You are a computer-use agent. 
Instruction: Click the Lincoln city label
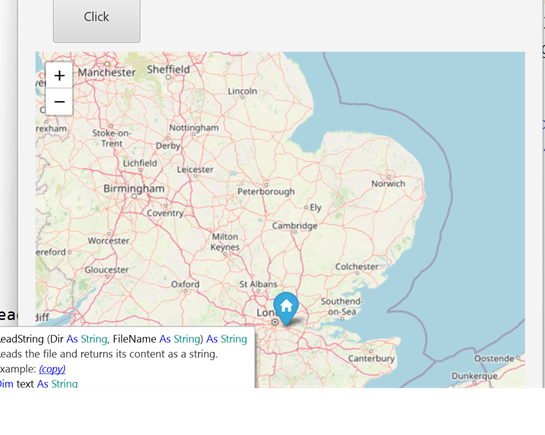[243, 91]
